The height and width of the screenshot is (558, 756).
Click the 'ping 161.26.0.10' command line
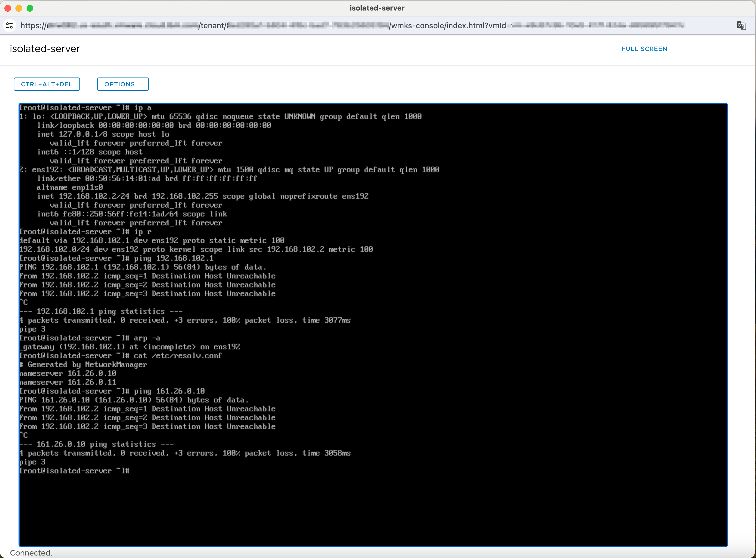[112, 391]
